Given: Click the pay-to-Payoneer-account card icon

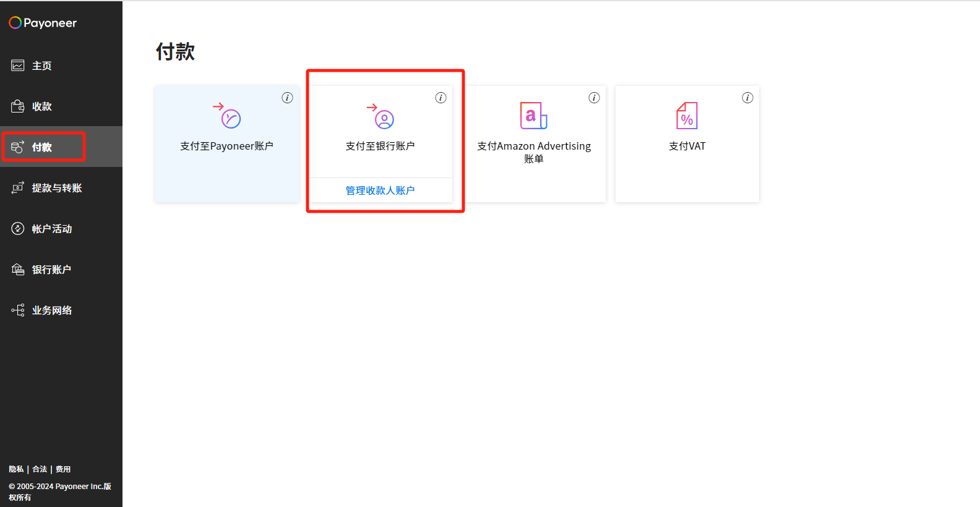Looking at the screenshot, I should pyautogui.click(x=227, y=116).
